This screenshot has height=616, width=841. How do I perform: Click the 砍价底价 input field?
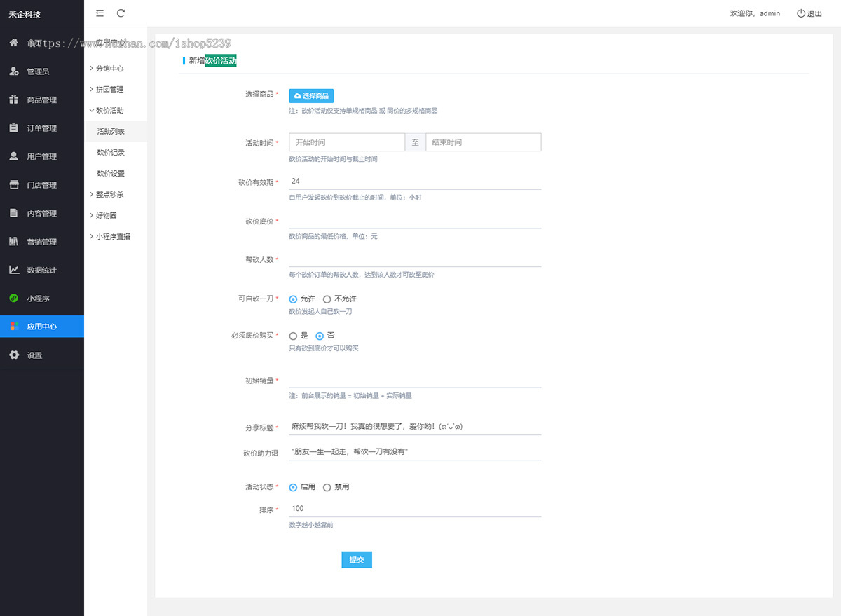[x=415, y=220]
